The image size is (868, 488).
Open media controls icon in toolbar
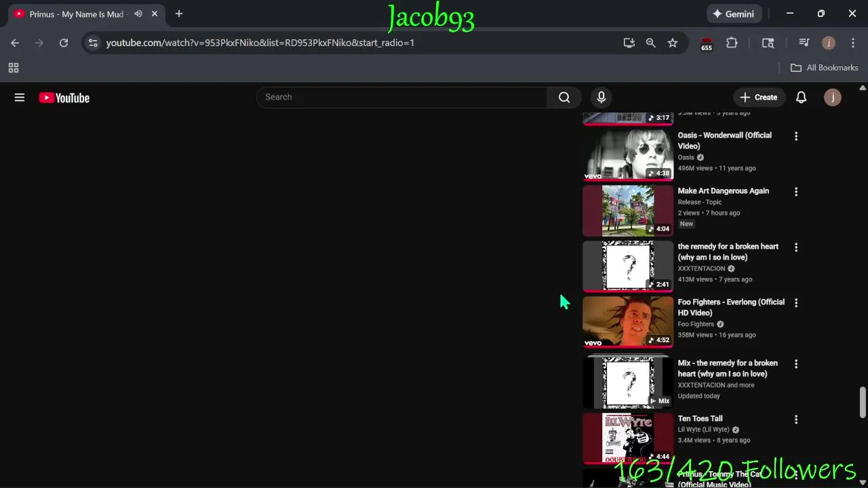804,43
